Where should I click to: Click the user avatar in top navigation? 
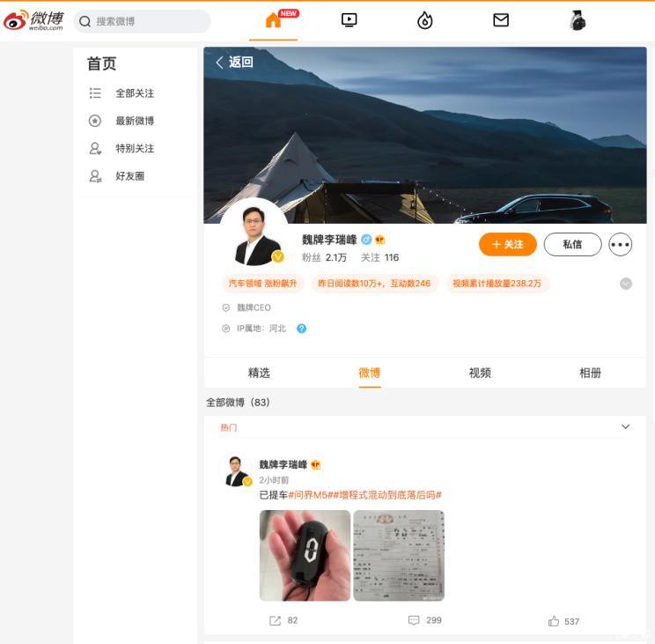(x=578, y=20)
